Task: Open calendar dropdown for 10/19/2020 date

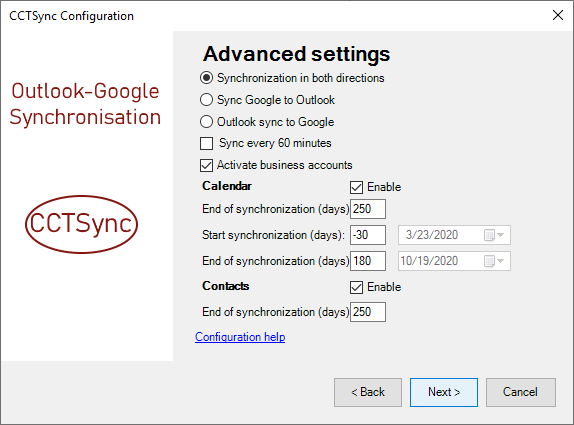Action: tap(494, 261)
